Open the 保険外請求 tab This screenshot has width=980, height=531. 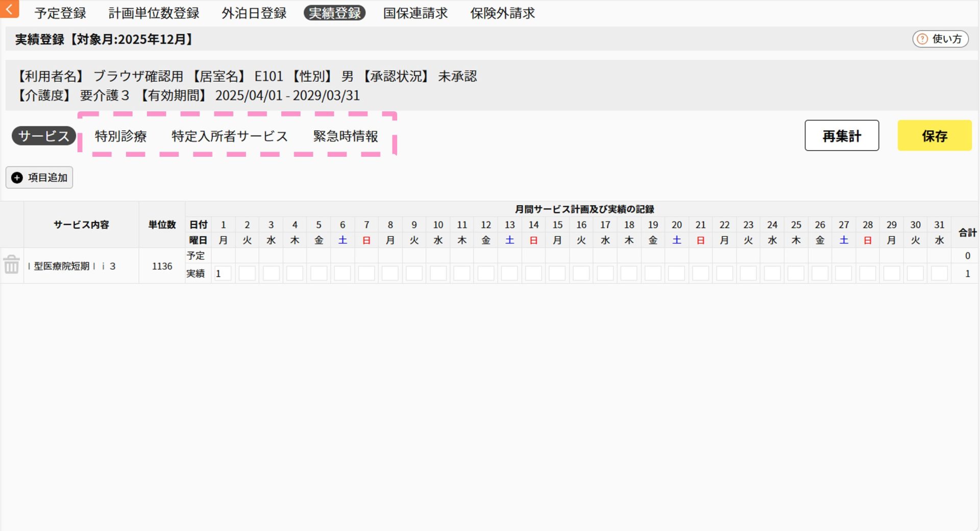[502, 13]
